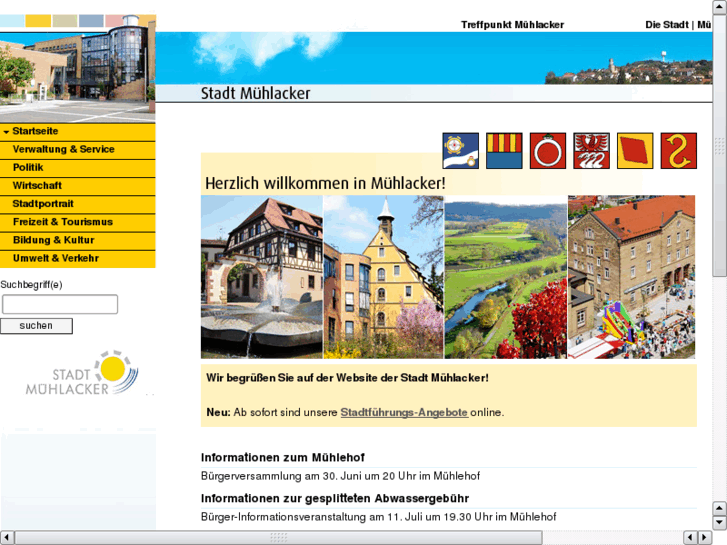Click the vertical scrollbar thumb
This screenshot has width=727, height=545.
(720, 145)
